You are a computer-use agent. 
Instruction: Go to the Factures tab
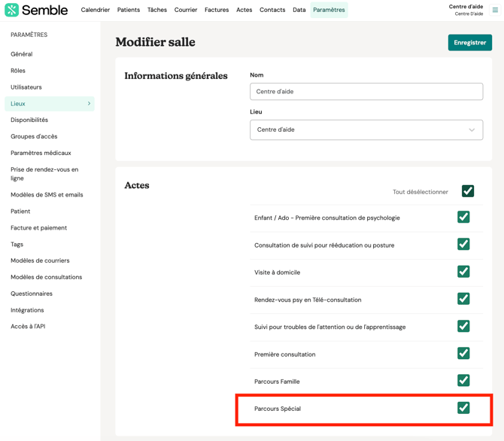217,10
